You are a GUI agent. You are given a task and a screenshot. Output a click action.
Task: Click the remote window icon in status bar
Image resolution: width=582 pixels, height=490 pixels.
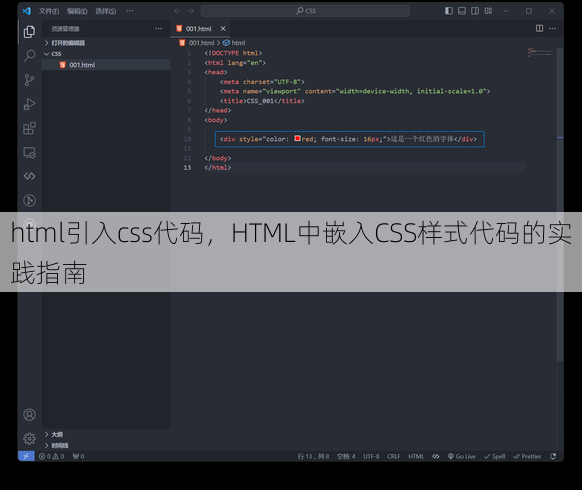[26, 456]
